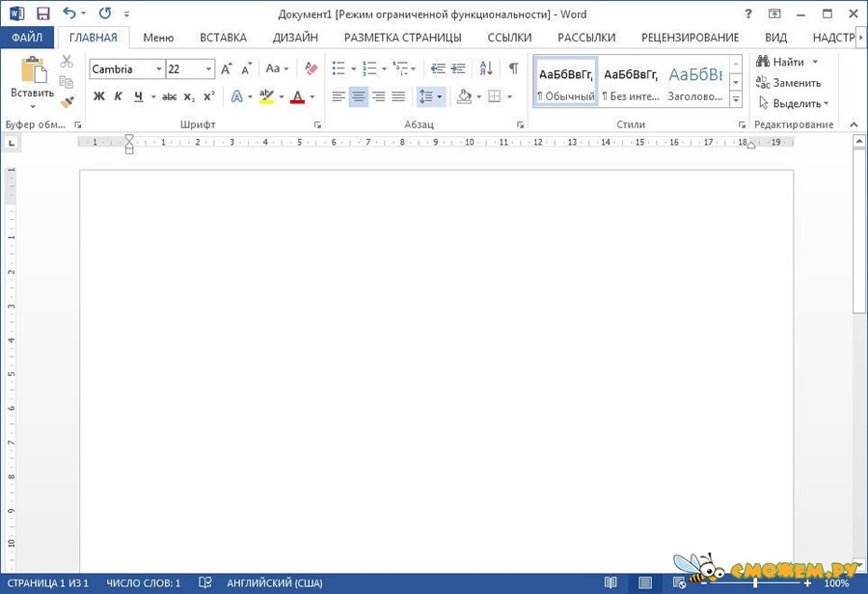
Task: Open Word Help with the question mark
Action: coord(748,13)
